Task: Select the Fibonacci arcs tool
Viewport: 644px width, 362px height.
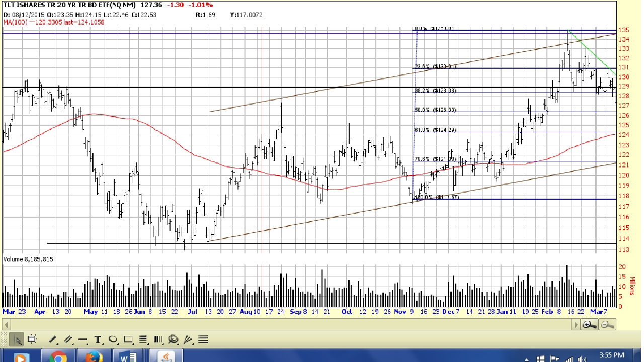Action: (173, 339)
